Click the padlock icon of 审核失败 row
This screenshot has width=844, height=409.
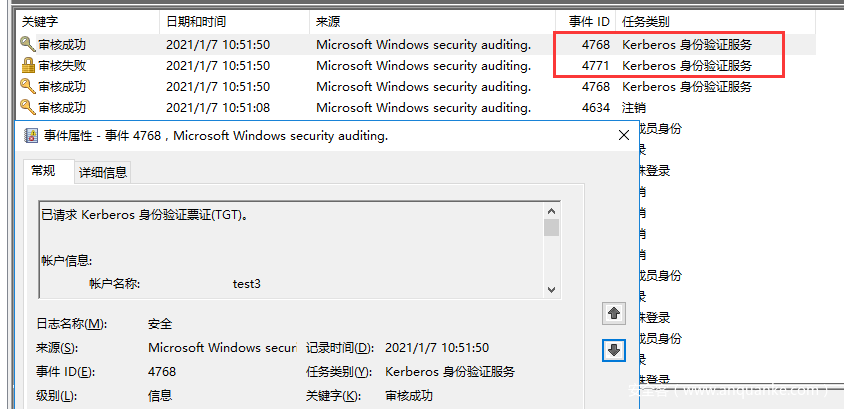[x=27, y=66]
